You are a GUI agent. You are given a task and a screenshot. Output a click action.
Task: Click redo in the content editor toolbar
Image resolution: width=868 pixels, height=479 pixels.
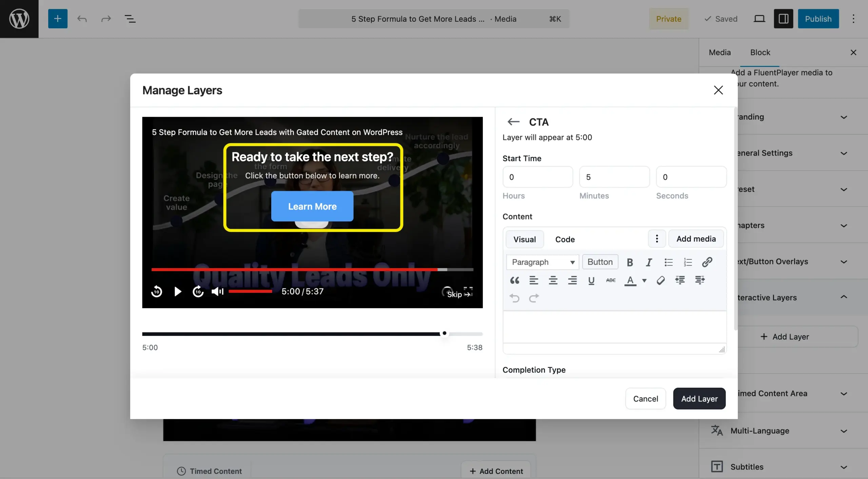click(534, 298)
